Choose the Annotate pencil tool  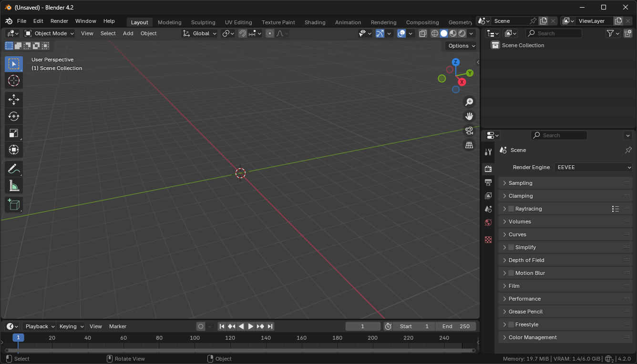coord(14,169)
